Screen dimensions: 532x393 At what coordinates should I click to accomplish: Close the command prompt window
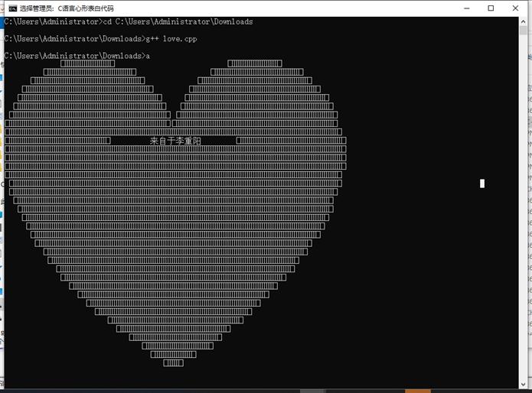[x=515, y=8]
